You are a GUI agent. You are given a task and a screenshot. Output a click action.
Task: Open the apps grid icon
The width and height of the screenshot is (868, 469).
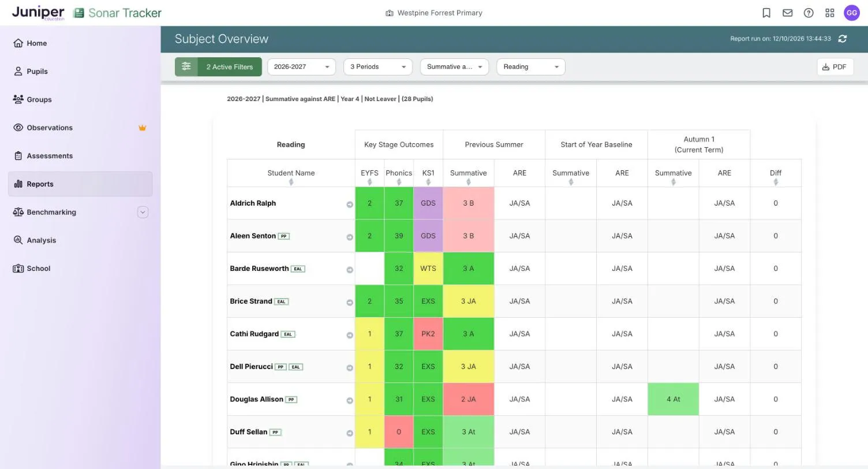pos(830,13)
